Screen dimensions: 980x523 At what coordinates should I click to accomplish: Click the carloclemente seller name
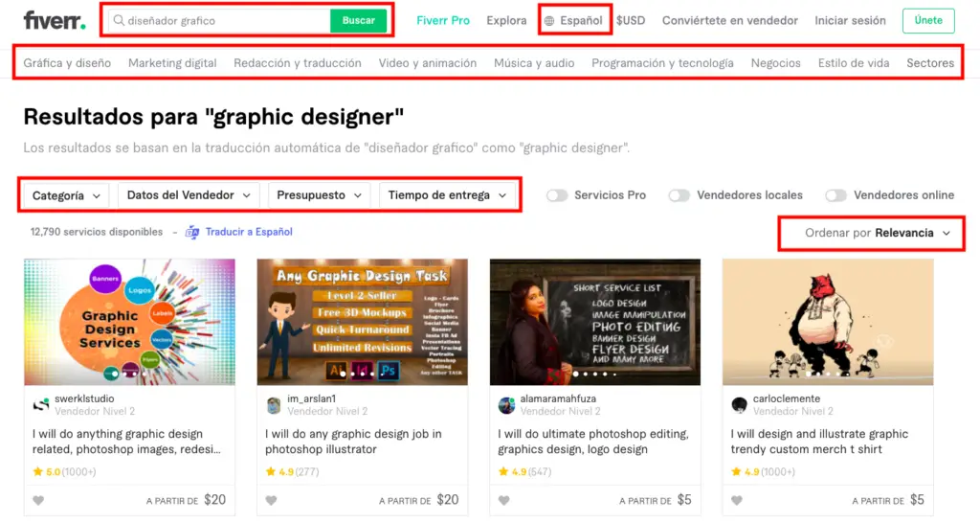point(787,398)
